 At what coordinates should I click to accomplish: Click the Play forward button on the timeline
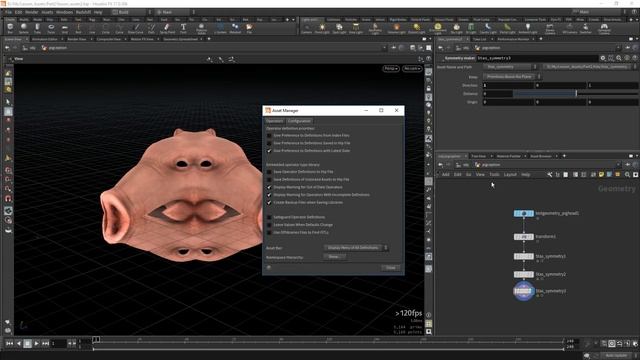pos(36,344)
